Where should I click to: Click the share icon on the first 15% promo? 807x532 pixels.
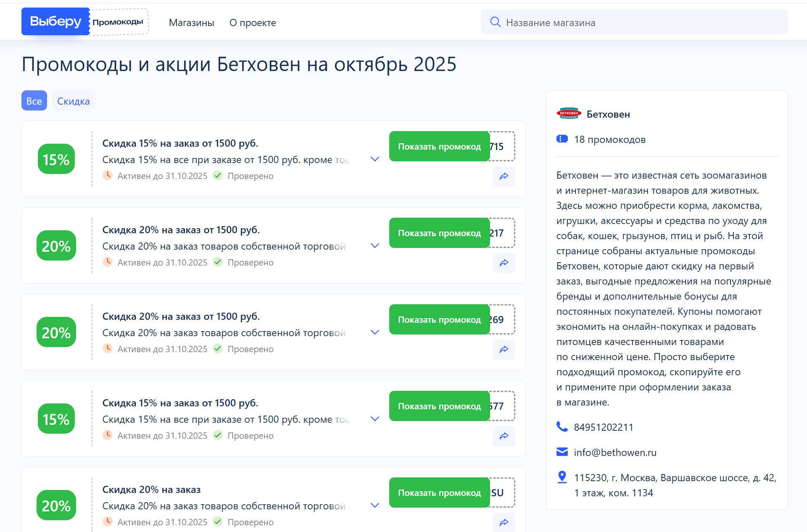pos(504,176)
